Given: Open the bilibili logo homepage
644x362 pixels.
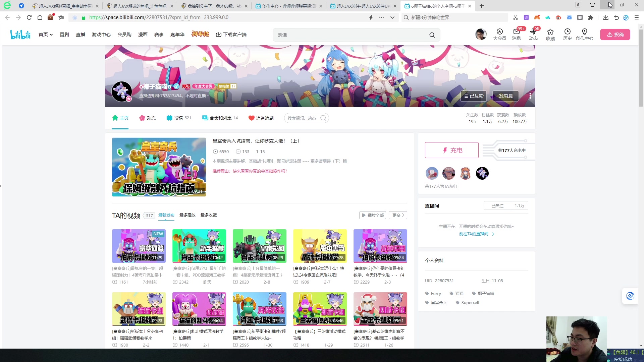Looking at the screenshot, I should 20,35.
